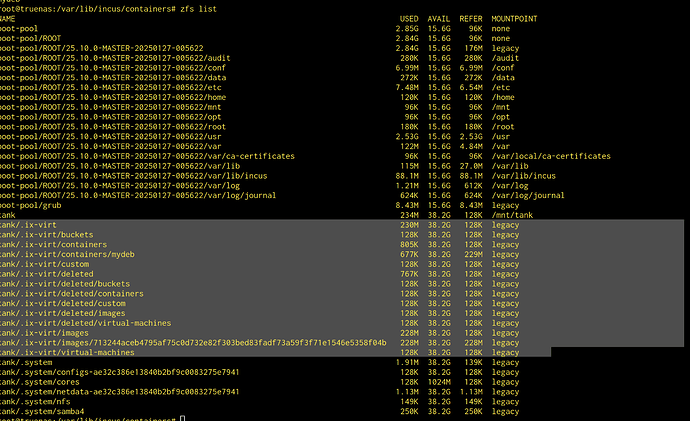Click the 6.54M refer value
Screen dimensions: 690x421
click(x=471, y=88)
